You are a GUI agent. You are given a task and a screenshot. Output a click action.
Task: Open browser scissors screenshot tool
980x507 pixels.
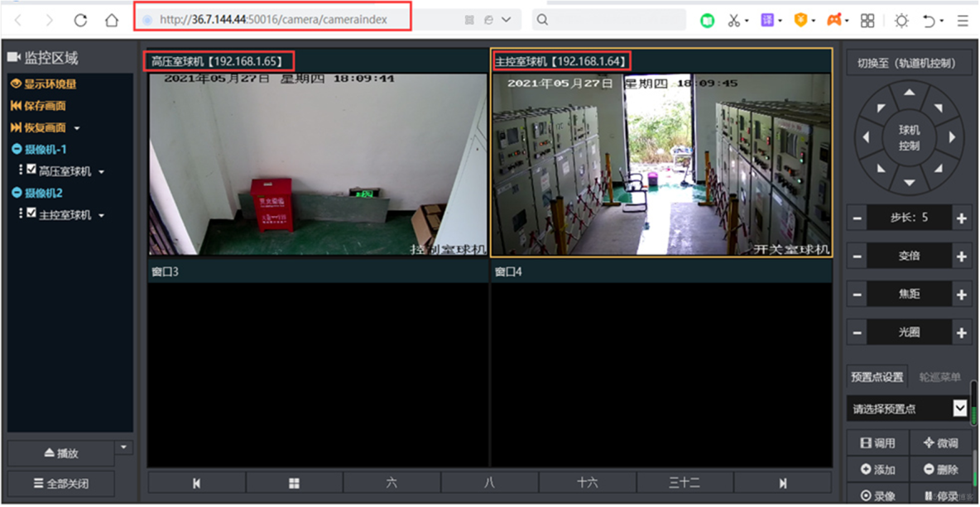734,21
